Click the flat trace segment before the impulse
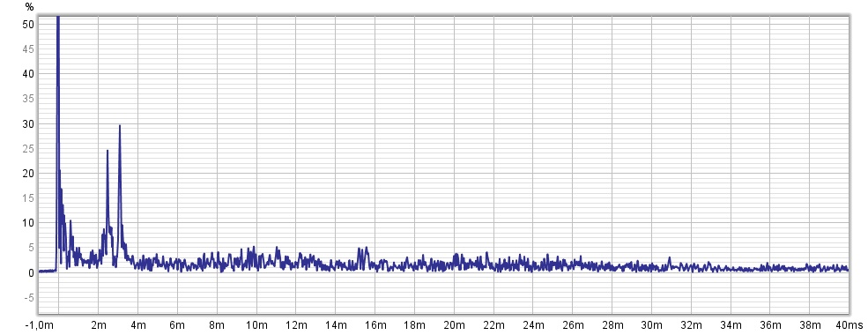 (48, 271)
